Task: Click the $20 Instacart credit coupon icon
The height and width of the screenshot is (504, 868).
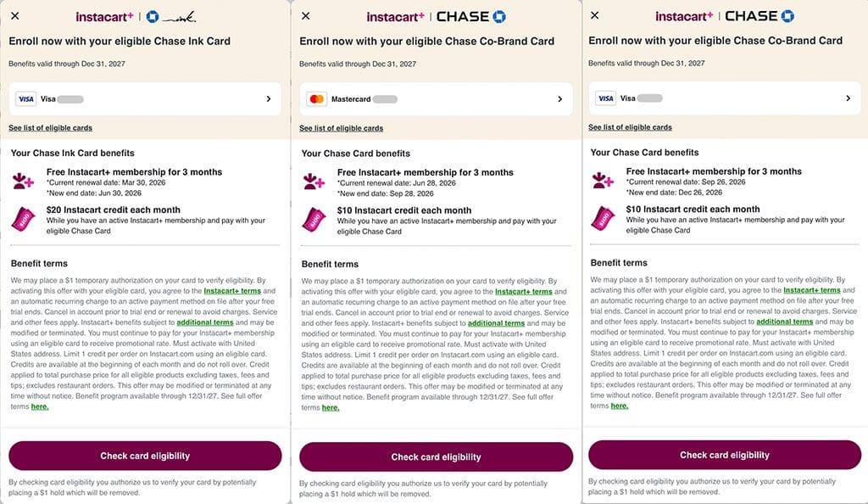Action: [x=23, y=219]
